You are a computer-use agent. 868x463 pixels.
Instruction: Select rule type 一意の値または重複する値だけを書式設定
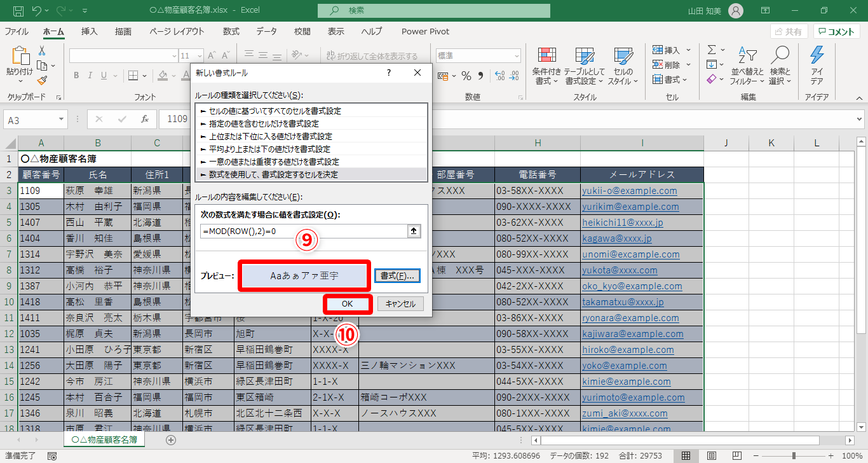(x=311, y=162)
